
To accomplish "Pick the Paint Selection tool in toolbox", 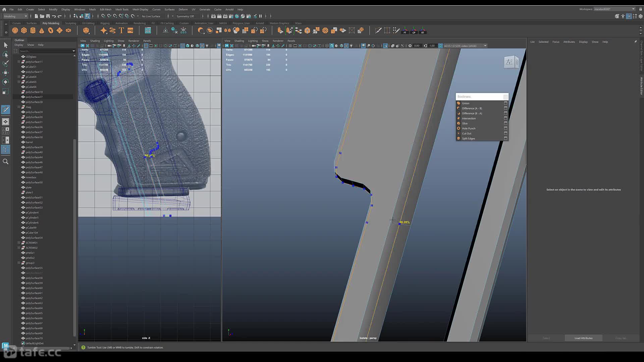I will click(5, 63).
